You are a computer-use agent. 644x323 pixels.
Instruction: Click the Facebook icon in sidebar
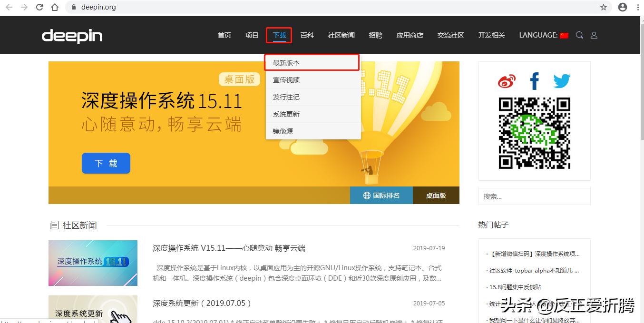pos(534,81)
